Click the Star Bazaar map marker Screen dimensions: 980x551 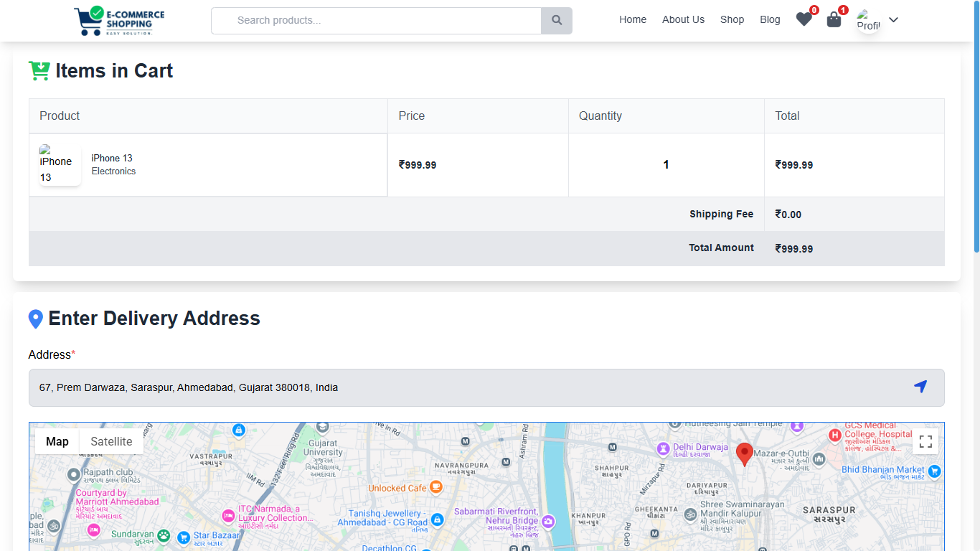184,537
